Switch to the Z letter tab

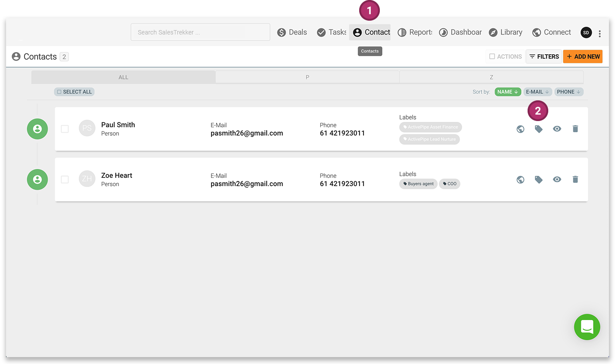click(491, 77)
